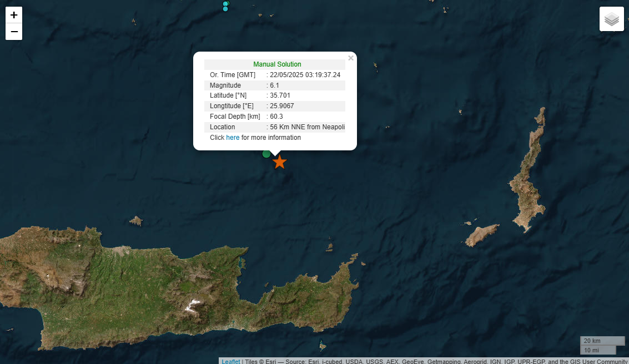Click the 'Magnitude' label in the popup
The width and height of the screenshot is (629, 364).
pos(225,85)
